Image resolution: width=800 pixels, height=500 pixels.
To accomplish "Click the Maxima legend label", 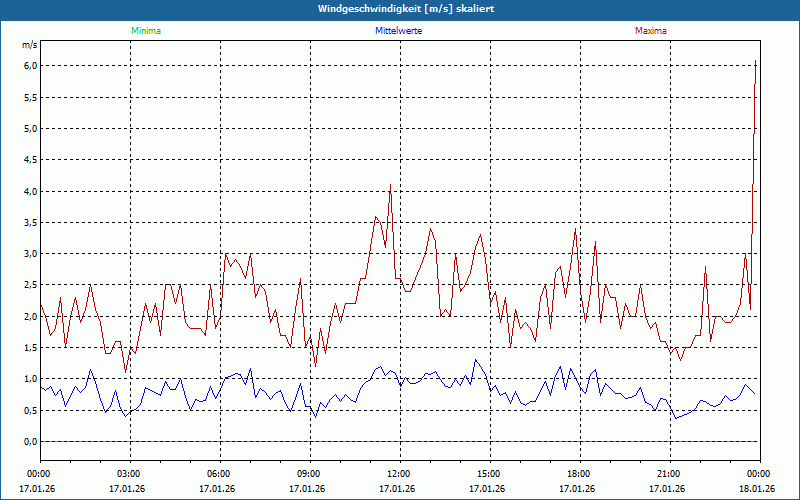I will point(650,31).
